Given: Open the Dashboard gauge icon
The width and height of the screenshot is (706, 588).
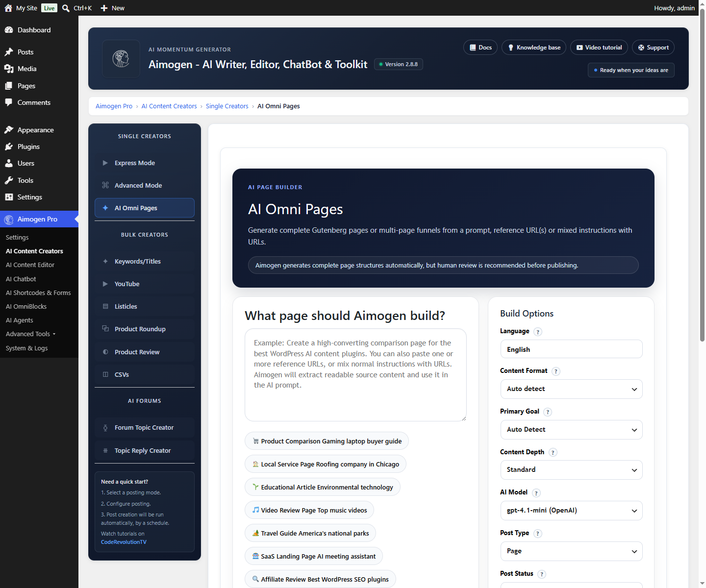Looking at the screenshot, I should [9, 30].
